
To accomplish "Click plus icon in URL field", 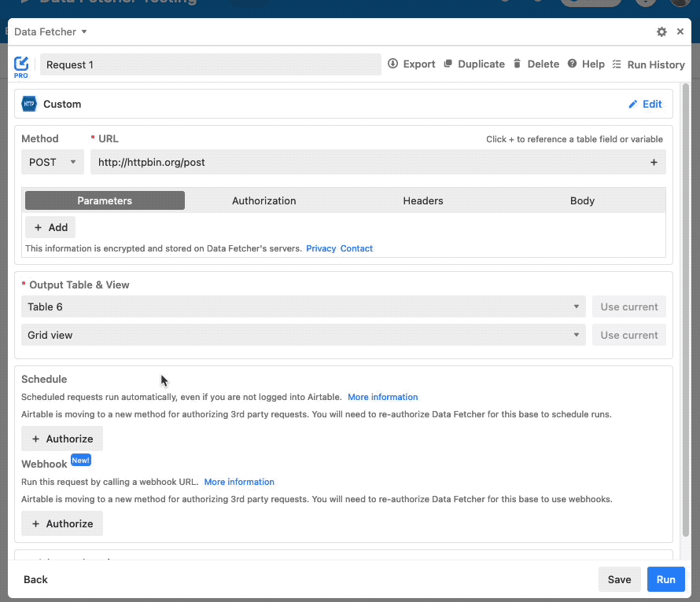I will (x=654, y=163).
